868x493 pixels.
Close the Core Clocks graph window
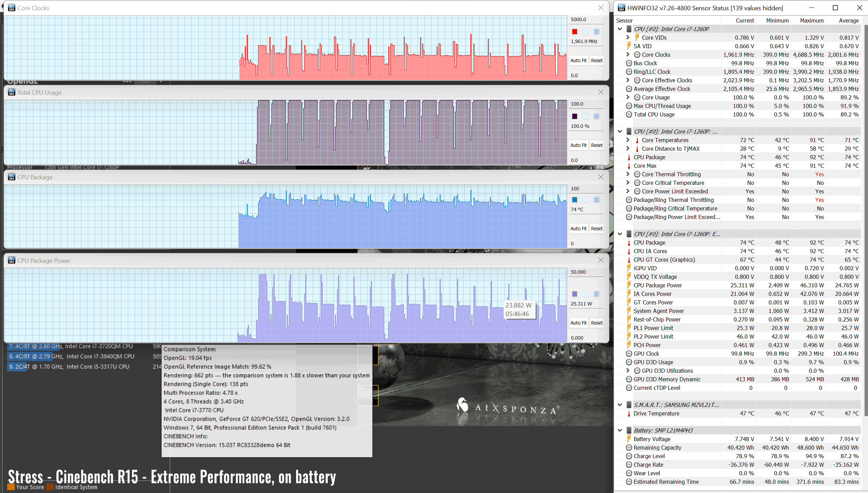(x=601, y=8)
